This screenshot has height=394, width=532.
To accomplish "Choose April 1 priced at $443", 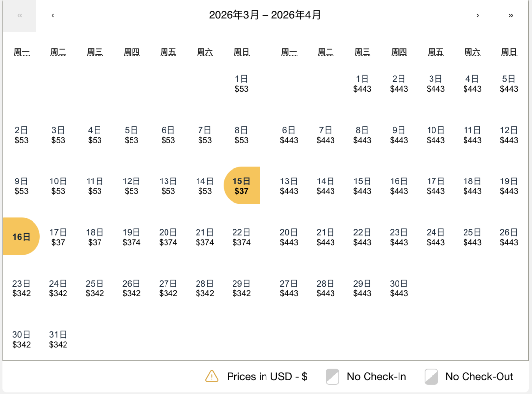I will [362, 83].
